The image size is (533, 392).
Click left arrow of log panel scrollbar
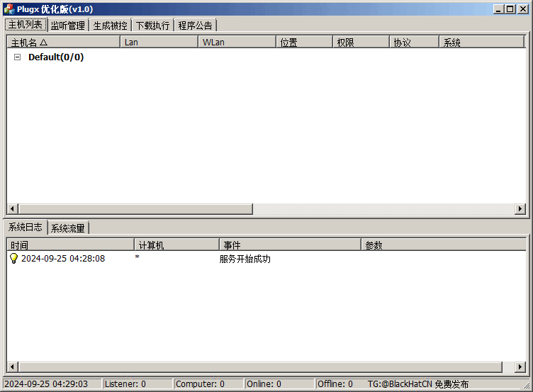[12, 367]
